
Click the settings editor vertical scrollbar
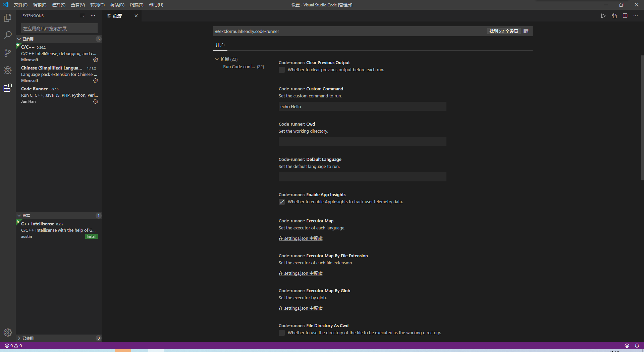[642, 118]
